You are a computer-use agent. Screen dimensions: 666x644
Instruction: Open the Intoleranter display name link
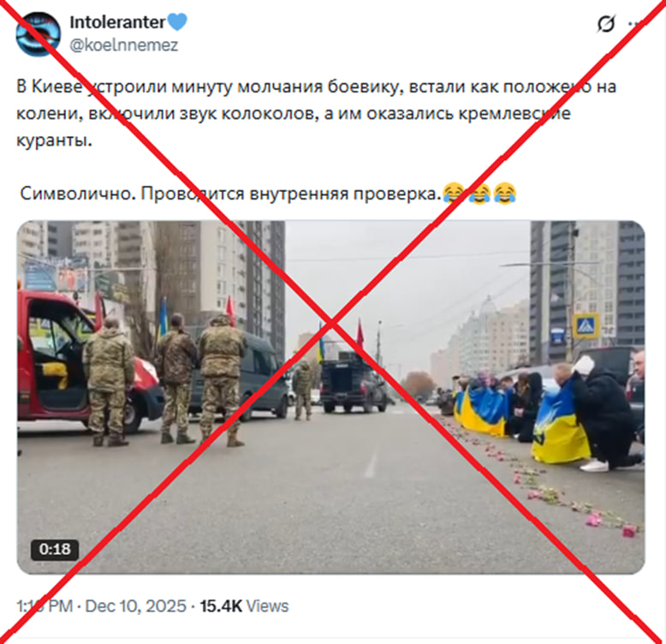(x=117, y=22)
